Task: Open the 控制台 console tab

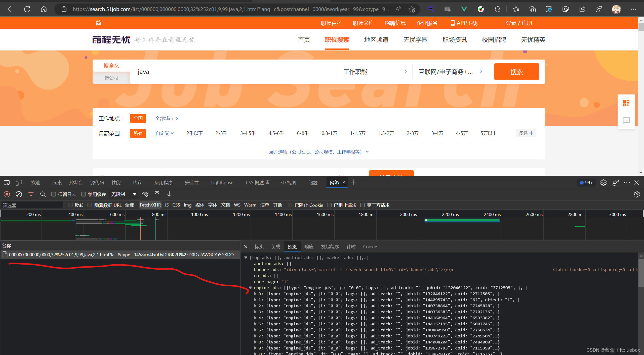Action: pyautogui.click(x=76, y=183)
